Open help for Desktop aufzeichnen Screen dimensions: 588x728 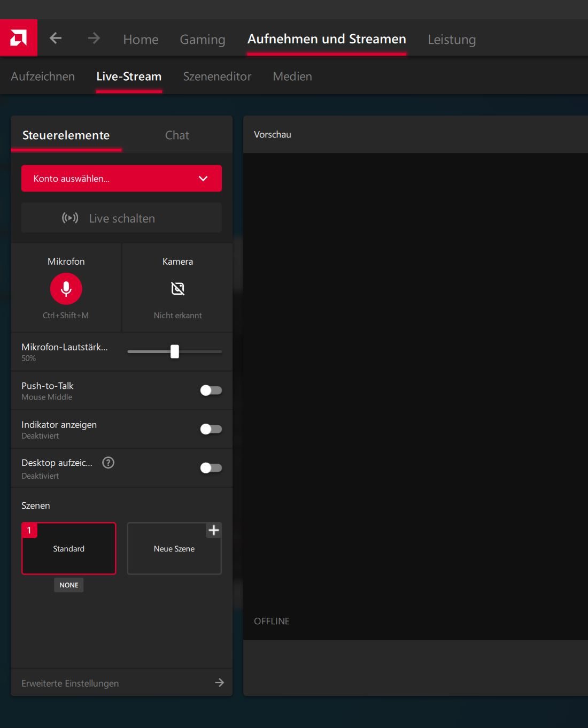[108, 463]
